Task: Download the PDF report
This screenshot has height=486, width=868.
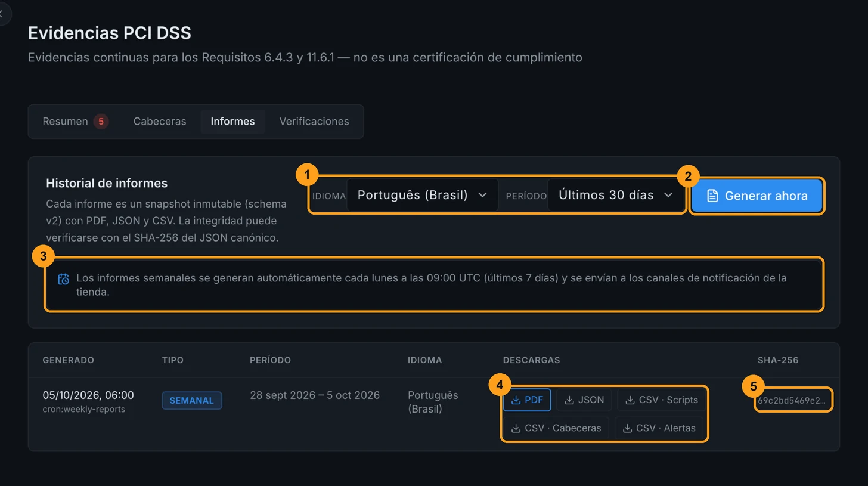Action: 527,400
